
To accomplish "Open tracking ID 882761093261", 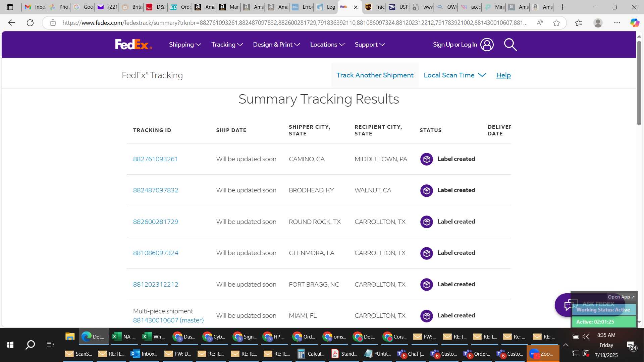I will [x=155, y=159].
